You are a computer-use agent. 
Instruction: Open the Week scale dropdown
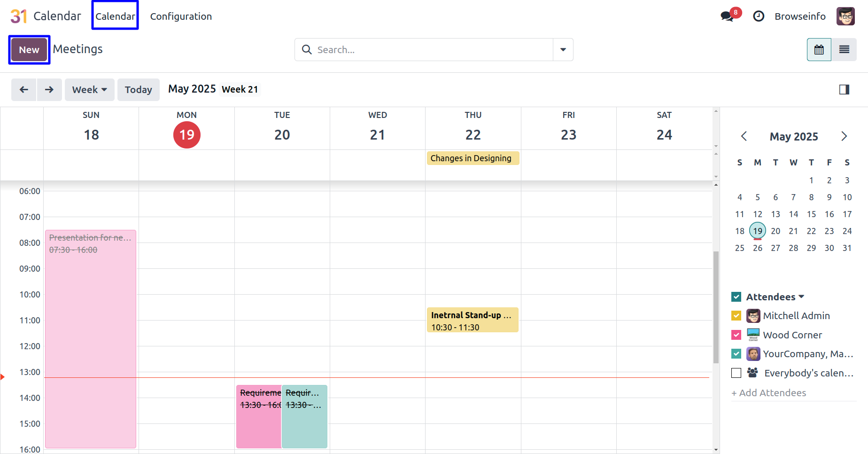(x=89, y=90)
